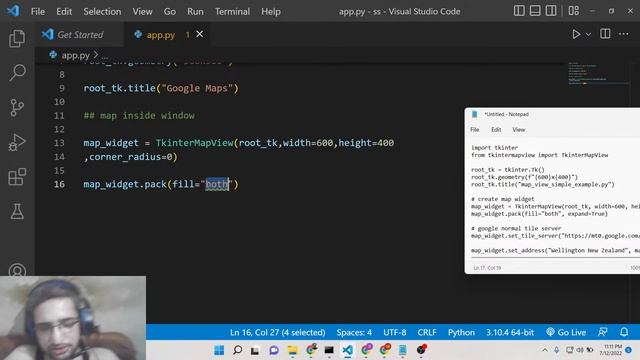
Task: Click app.py in the breadcrumb
Action: [75, 55]
